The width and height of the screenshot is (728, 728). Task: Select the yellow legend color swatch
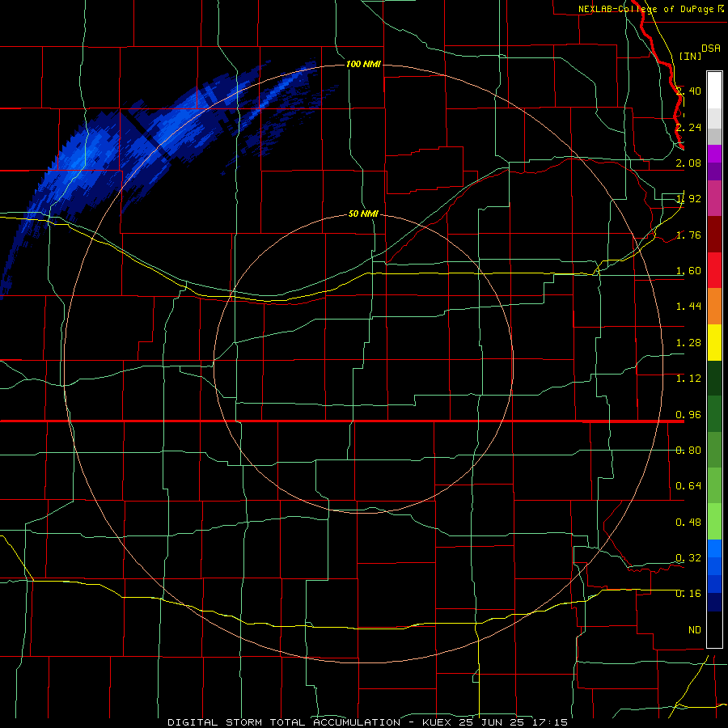(x=714, y=342)
